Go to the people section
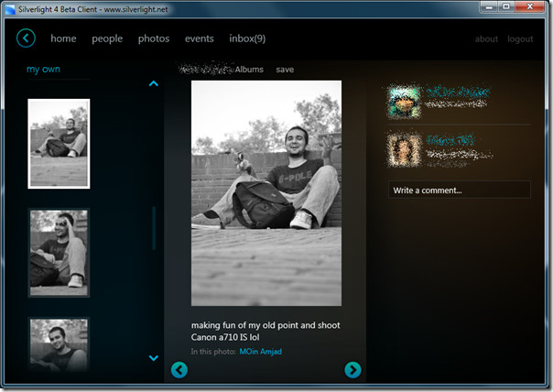Screen dimensions: 553x392 pos(107,38)
